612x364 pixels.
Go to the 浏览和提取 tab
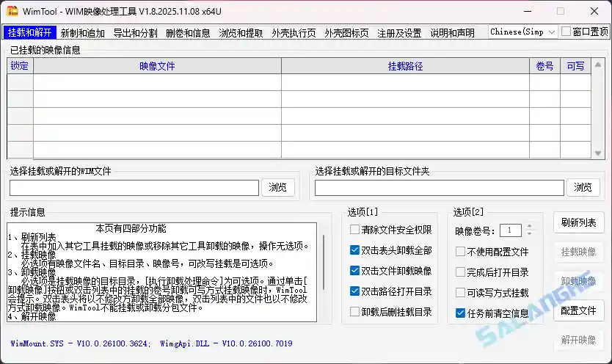click(241, 33)
